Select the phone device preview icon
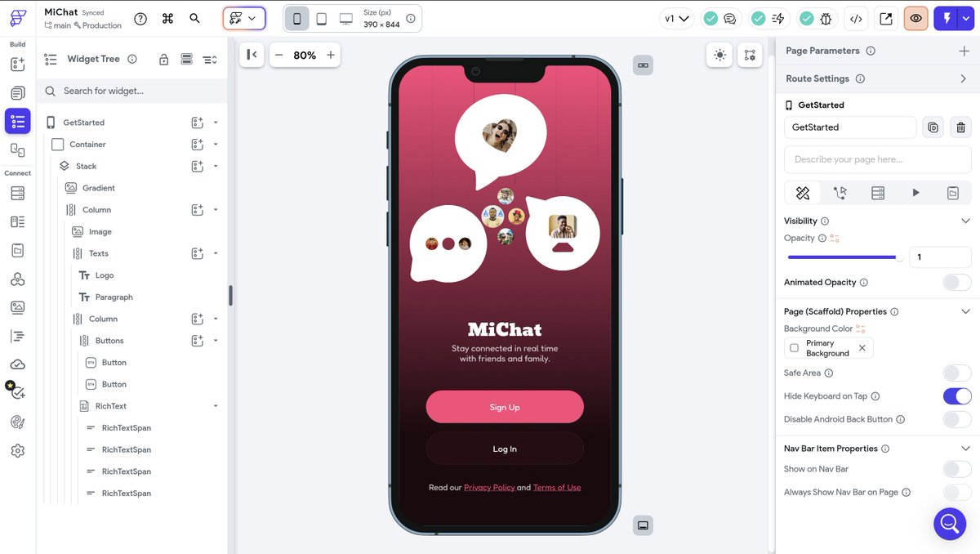The image size is (980, 554). pyautogui.click(x=296, y=18)
